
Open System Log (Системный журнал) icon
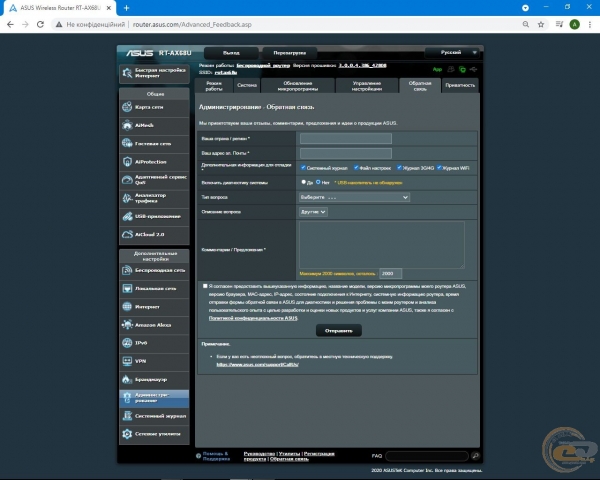(x=127, y=416)
